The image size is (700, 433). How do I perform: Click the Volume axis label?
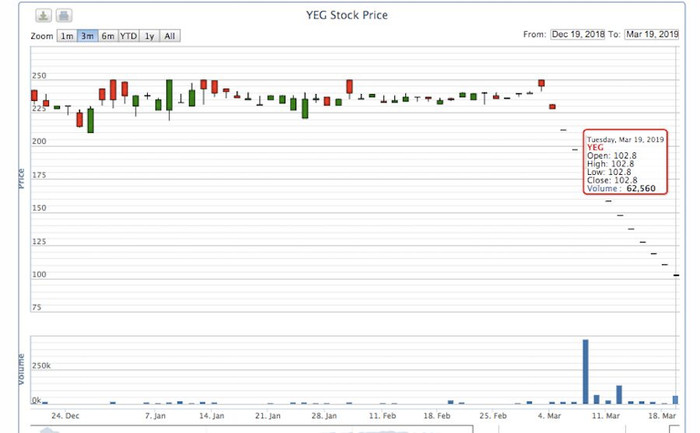(x=21, y=370)
